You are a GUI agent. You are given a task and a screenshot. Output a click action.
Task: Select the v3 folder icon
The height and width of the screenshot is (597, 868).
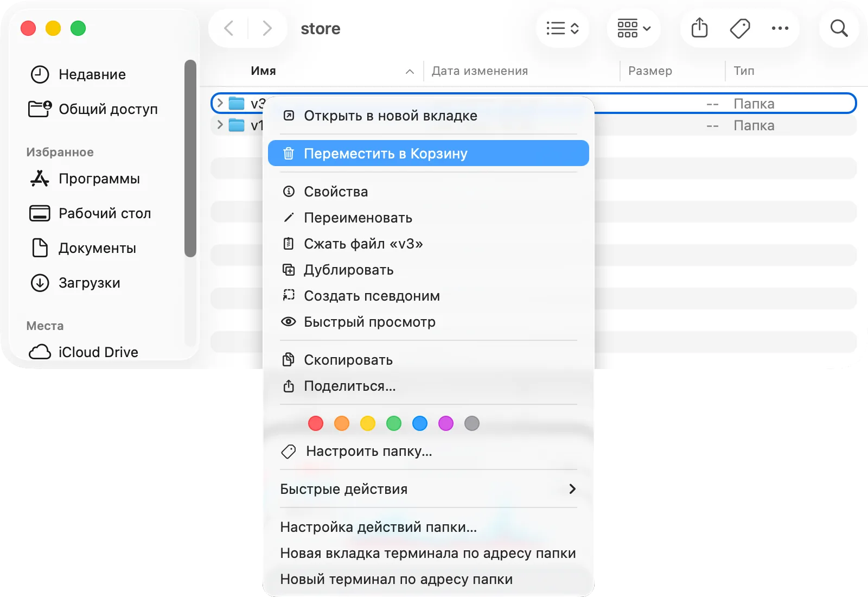coord(237,103)
